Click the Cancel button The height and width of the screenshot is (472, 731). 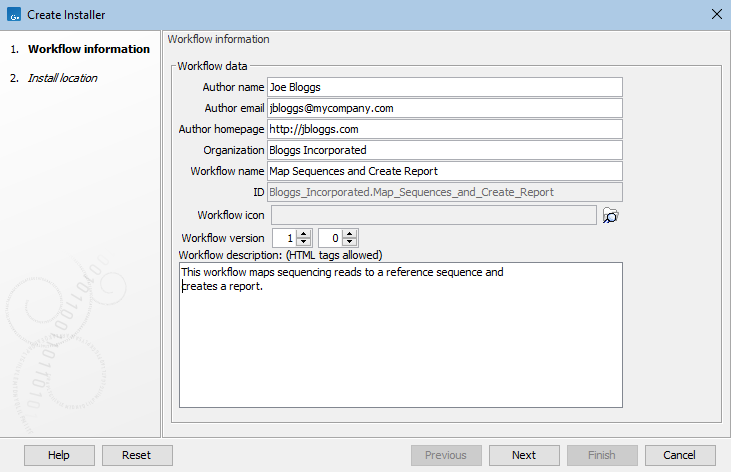680,455
